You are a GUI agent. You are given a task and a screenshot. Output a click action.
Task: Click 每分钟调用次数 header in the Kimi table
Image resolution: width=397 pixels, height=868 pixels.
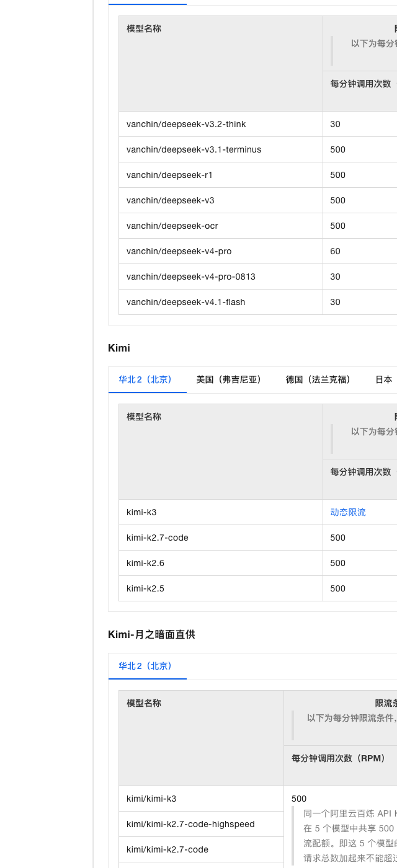click(361, 472)
